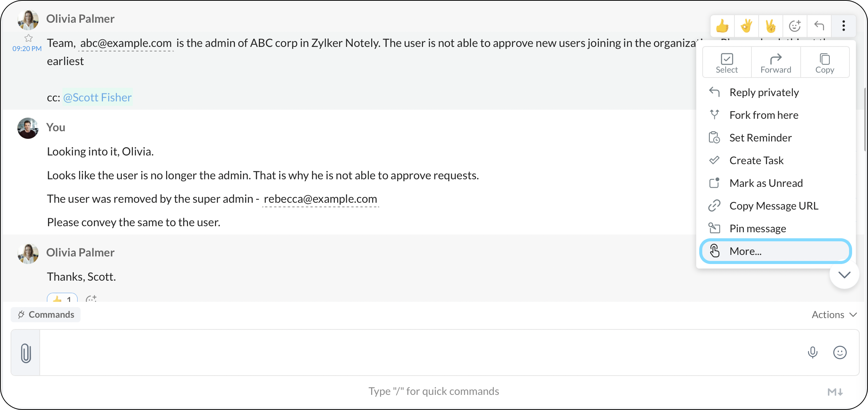Image resolution: width=868 pixels, height=410 pixels.
Task: Start voice input with the microphone icon
Action: click(812, 353)
